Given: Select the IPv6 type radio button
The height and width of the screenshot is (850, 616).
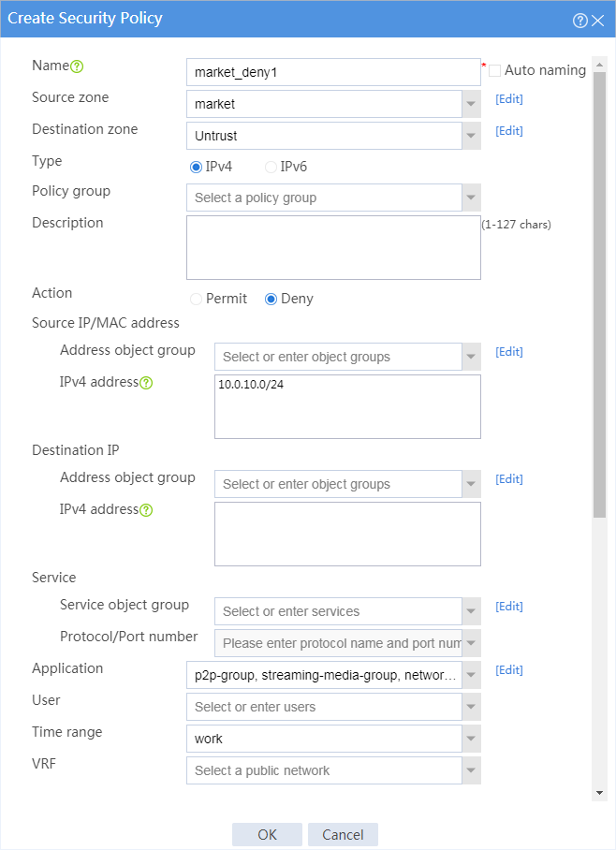Looking at the screenshot, I should 271,167.
